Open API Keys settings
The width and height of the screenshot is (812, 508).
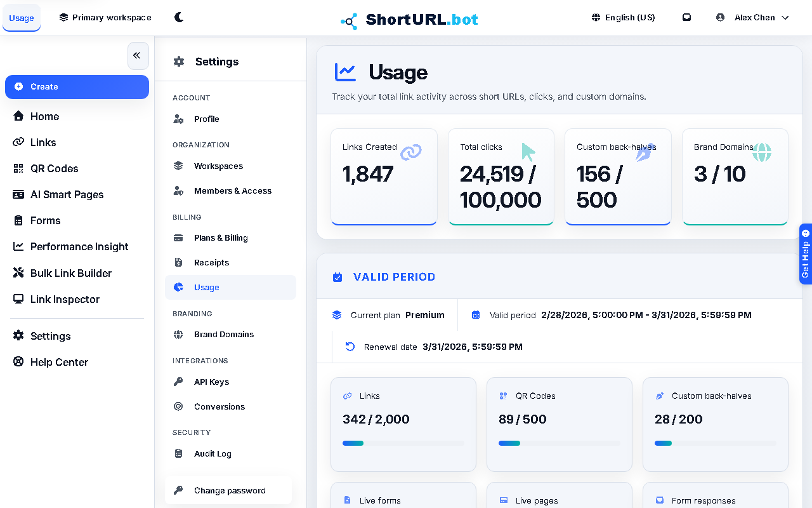[230, 382]
